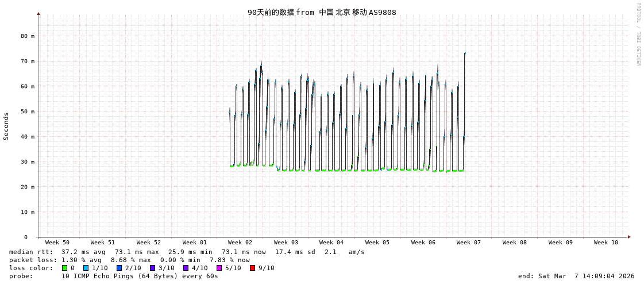Click the RRDTOOL / TOBI OETIKER watermark
Image resolution: width=644 pixels, height=284 pixels.
click(x=638, y=34)
